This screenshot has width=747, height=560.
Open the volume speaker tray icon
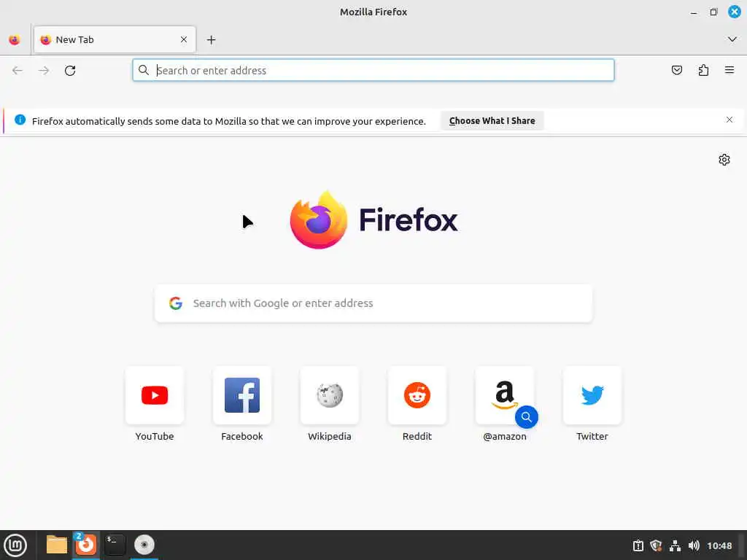pos(694,545)
